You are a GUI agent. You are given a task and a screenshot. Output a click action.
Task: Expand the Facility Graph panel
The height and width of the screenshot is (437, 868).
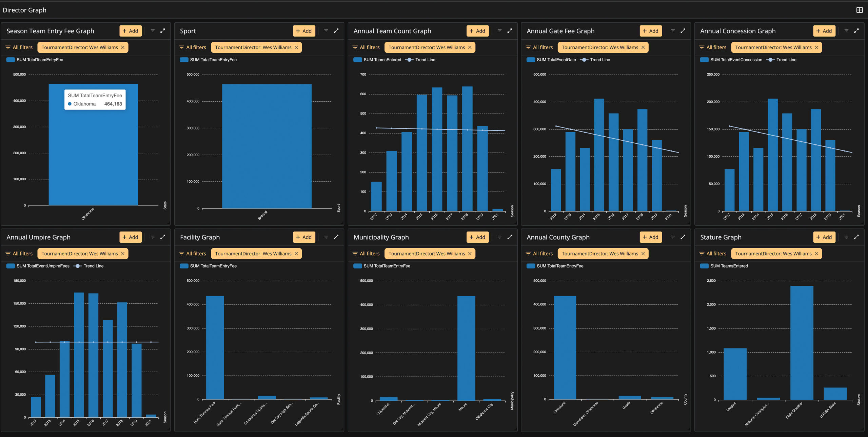(336, 237)
